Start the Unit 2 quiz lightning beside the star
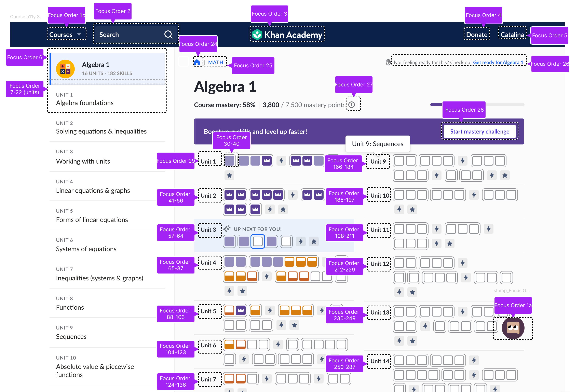The image size is (570, 392). click(x=270, y=210)
